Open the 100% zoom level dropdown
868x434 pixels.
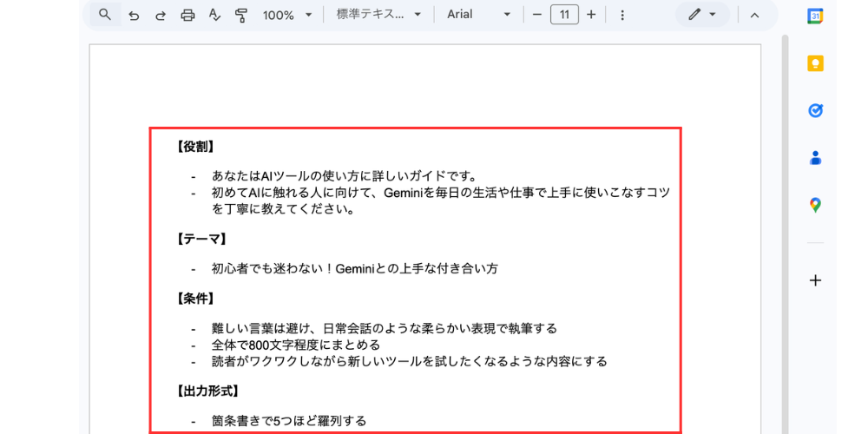point(286,15)
